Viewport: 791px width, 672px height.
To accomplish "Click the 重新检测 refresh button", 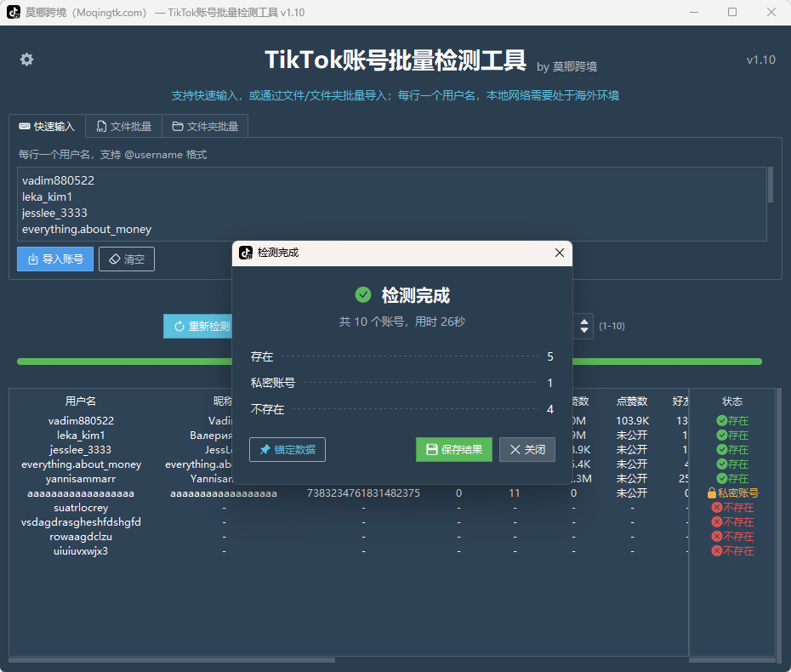I will [x=198, y=326].
